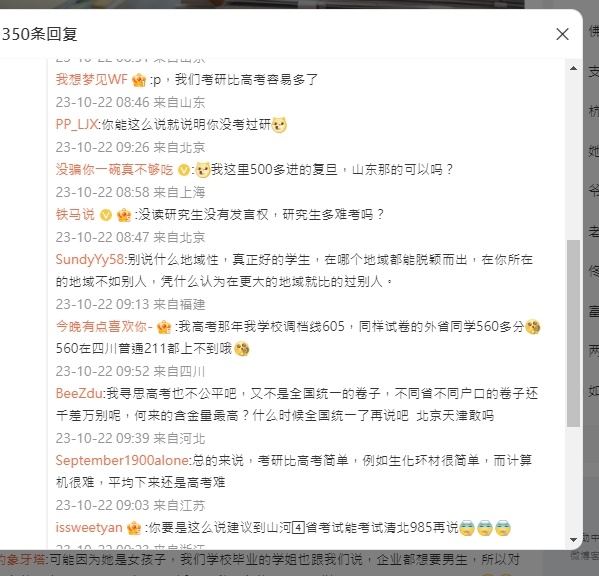
Task: Open September1900alone user profile
Action: [x=122, y=461]
